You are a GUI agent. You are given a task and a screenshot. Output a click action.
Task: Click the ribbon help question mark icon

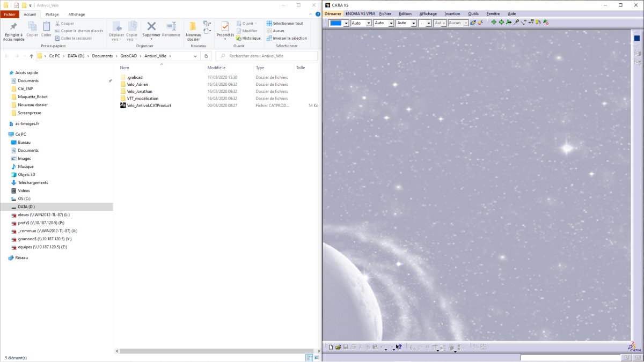point(317,14)
